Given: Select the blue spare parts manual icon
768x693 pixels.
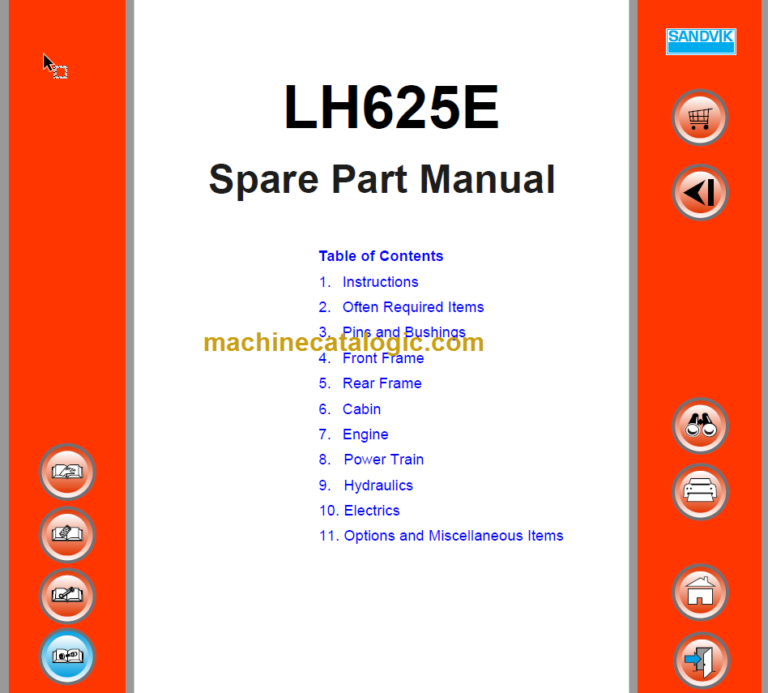Looking at the screenshot, I should point(67,656).
